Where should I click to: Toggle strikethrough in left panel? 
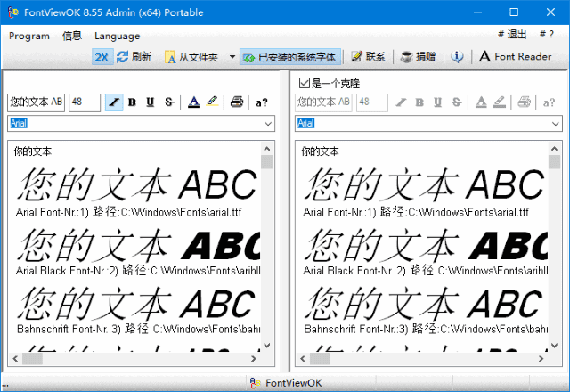(168, 102)
